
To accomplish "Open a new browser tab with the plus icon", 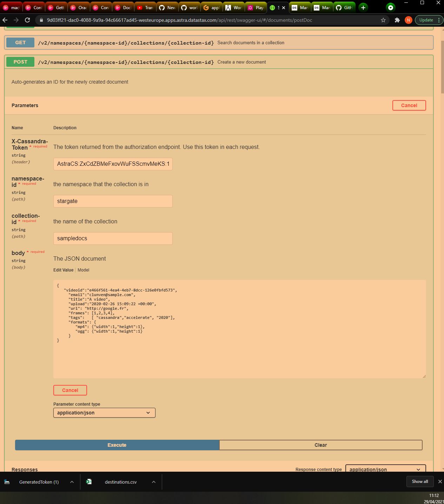I will 363,7.
